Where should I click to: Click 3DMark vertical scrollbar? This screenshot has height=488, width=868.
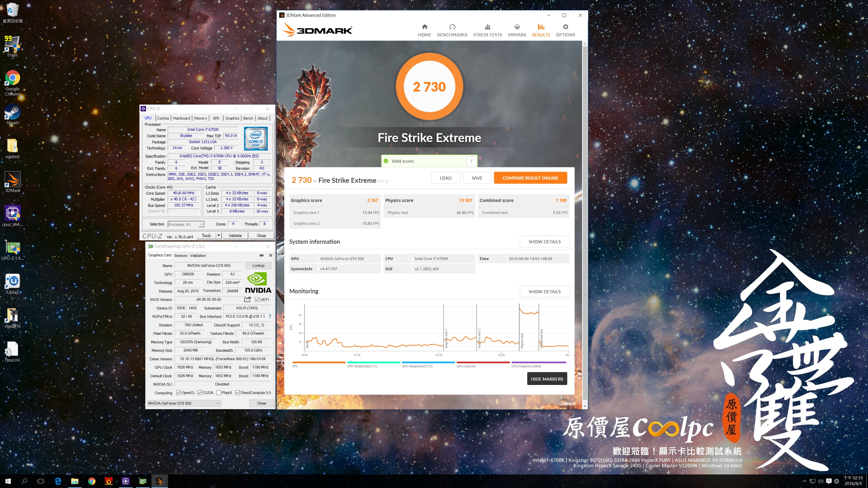pyautogui.click(x=585, y=225)
